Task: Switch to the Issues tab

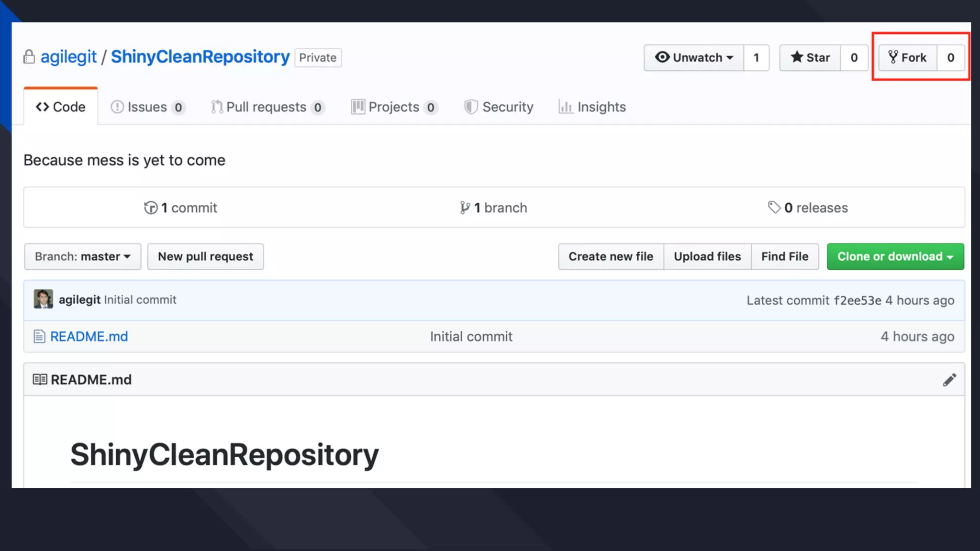Action: coord(147,107)
